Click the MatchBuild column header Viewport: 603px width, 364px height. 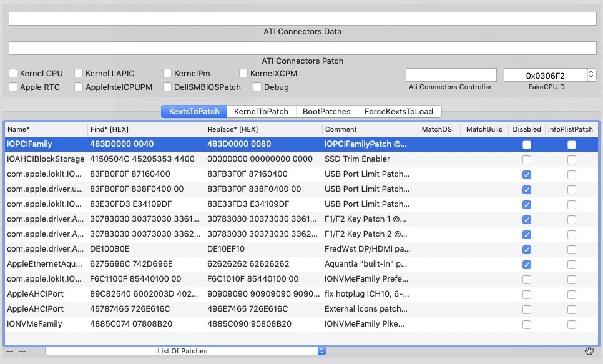[x=484, y=129]
